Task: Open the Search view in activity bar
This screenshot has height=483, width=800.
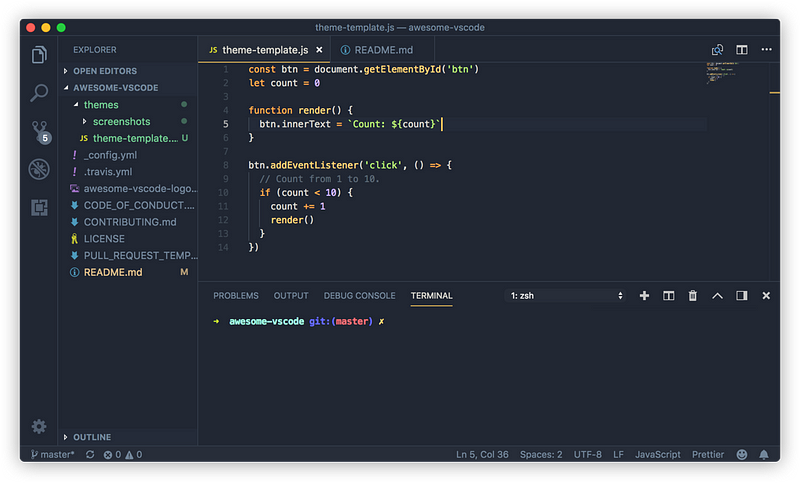Action: point(39,93)
